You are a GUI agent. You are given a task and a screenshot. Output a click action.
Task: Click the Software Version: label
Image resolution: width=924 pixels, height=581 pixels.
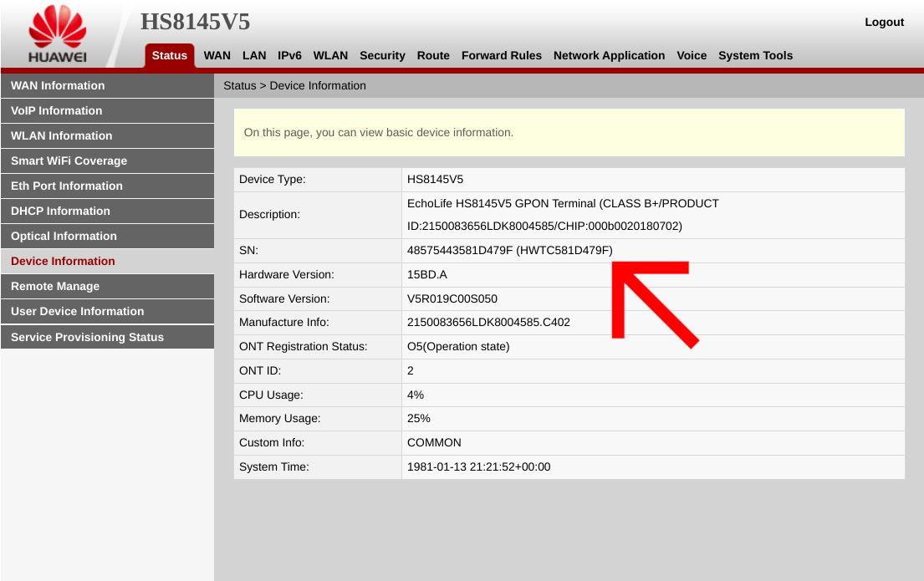pos(284,298)
